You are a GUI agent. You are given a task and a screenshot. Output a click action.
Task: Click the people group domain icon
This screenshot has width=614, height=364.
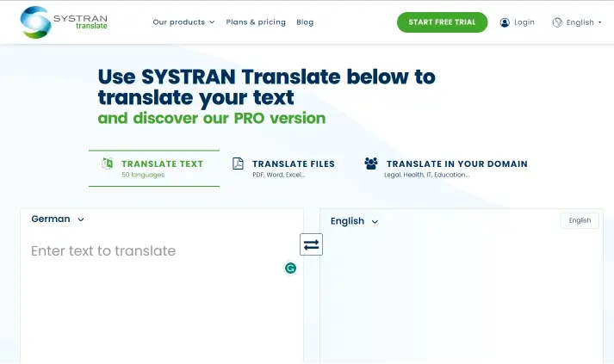(371, 163)
